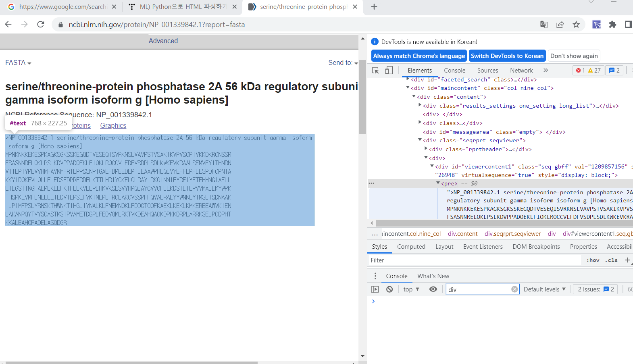Open the 2 issues badge in DevTools toolbar
This screenshot has height=364, width=633.
click(614, 70)
